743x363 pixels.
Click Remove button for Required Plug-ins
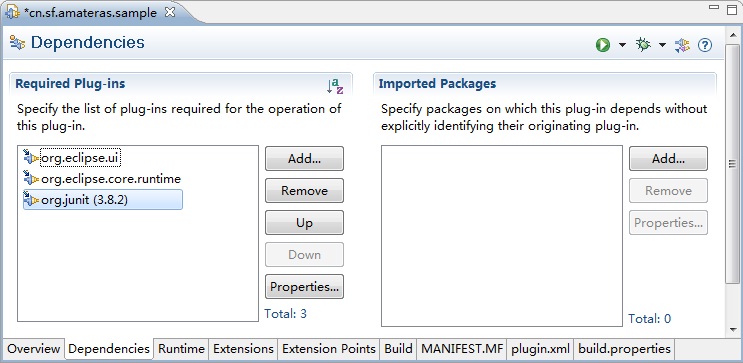click(304, 191)
